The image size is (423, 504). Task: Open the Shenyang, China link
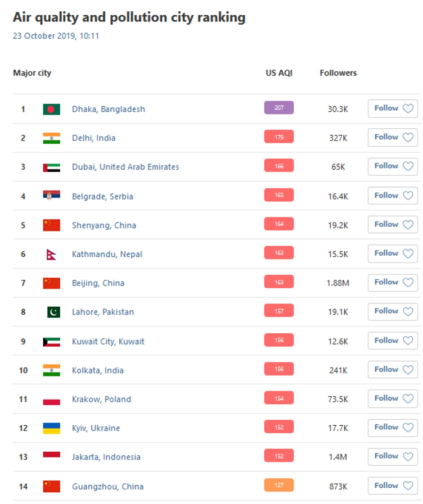[x=104, y=225]
